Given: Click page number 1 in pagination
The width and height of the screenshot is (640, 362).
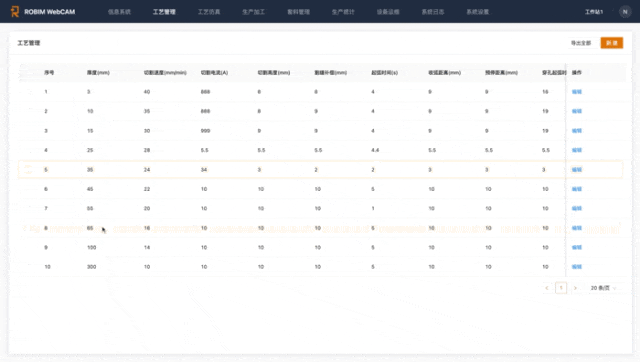Looking at the screenshot, I should coord(561,288).
